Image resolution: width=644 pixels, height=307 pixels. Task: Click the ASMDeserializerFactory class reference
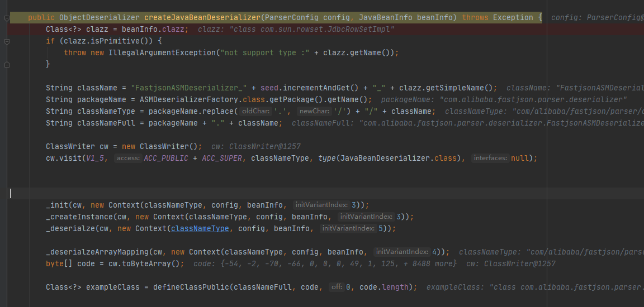189,99
